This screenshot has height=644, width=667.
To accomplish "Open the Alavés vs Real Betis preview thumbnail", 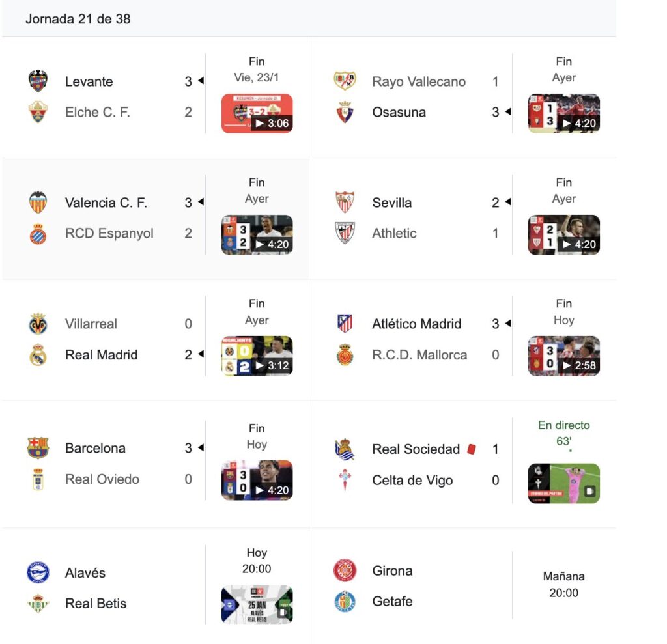I will coord(257,604).
